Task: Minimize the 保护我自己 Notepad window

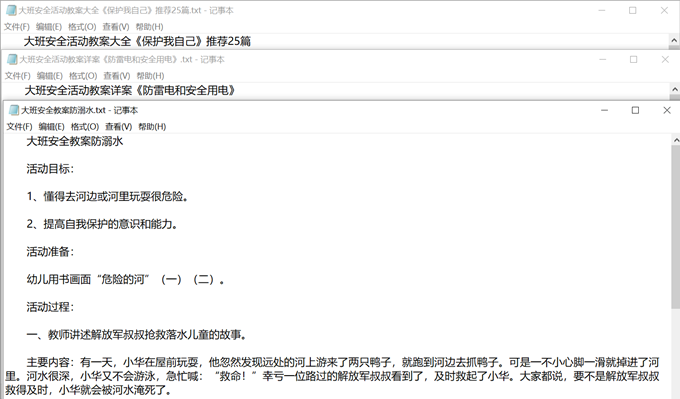Action: 602,10
